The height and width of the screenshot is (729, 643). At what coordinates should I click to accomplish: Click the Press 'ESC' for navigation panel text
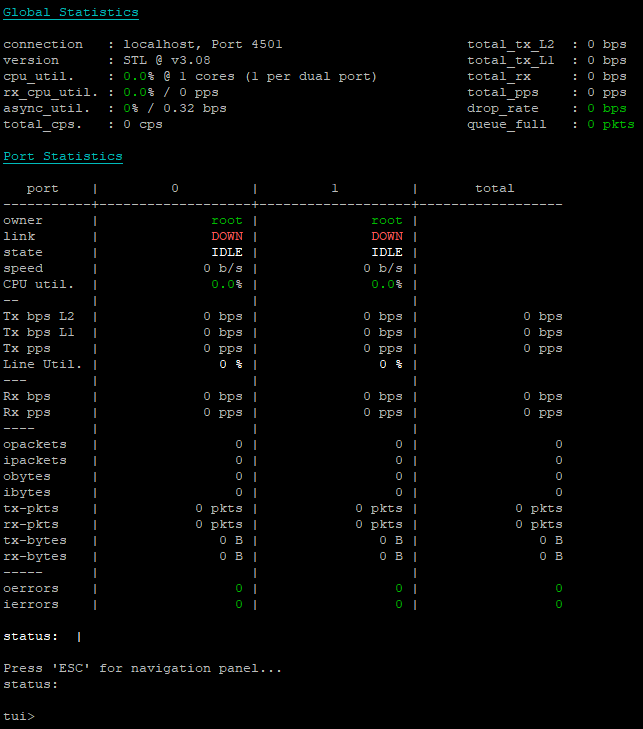[x=142, y=669]
